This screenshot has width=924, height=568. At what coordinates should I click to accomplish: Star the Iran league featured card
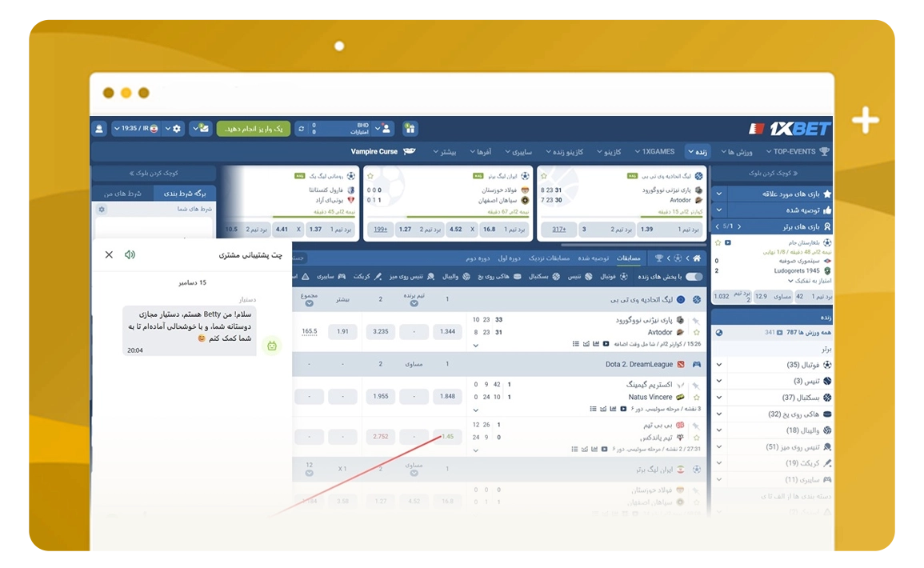(x=370, y=175)
